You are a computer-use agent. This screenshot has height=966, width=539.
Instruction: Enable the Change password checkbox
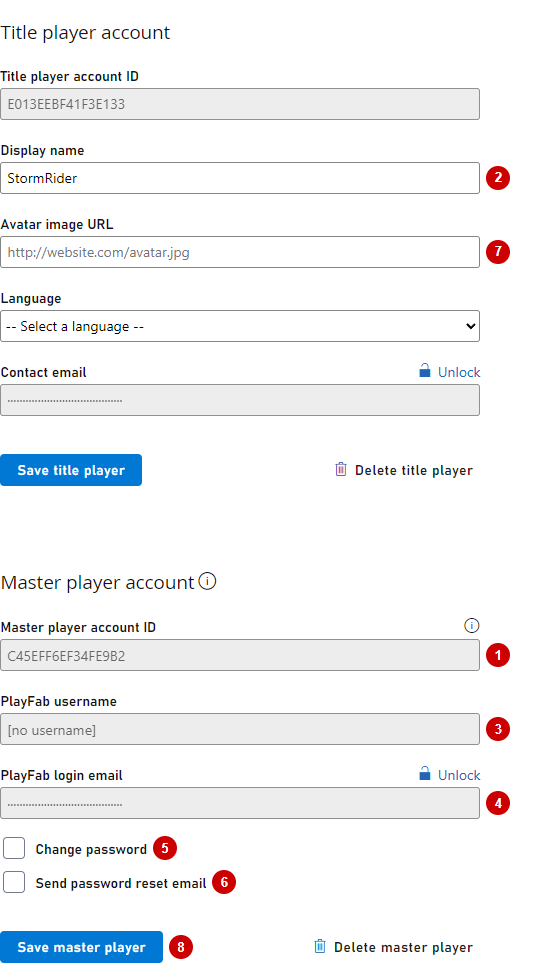tap(14, 848)
